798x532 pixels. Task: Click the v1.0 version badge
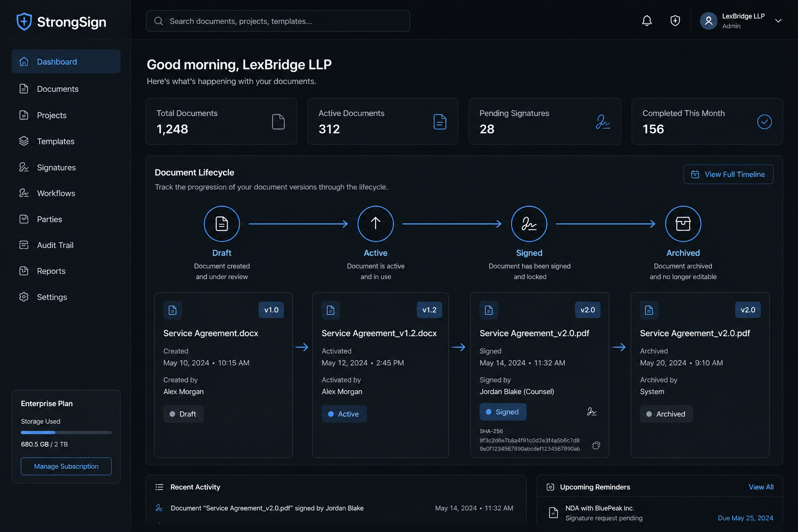click(x=271, y=310)
